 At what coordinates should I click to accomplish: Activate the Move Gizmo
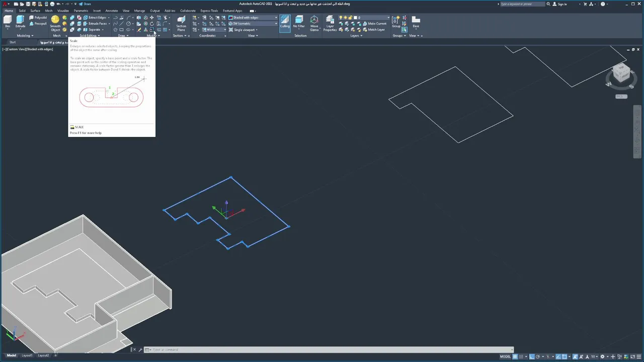click(x=314, y=24)
